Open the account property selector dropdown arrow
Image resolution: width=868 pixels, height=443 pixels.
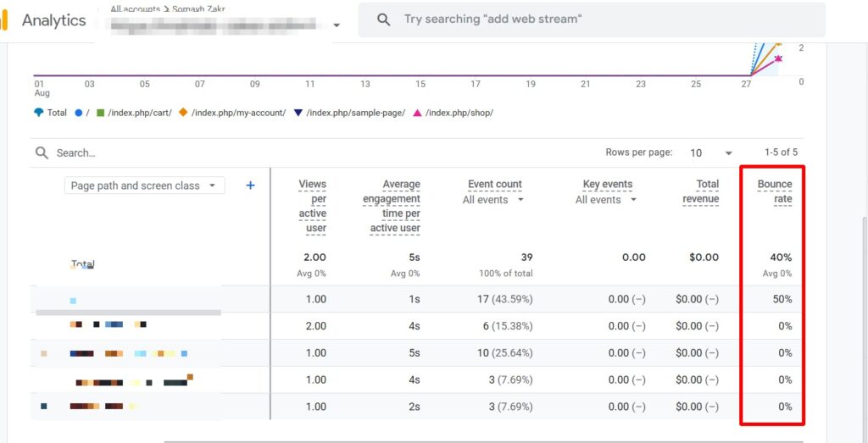(337, 25)
